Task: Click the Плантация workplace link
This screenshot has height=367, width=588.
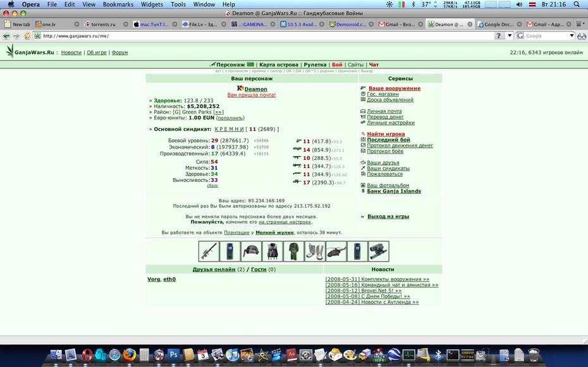Action: (x=236, y=232)
